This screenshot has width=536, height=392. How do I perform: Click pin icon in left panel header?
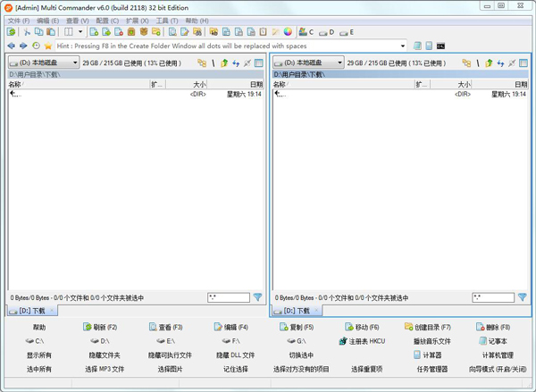point(247,63)
